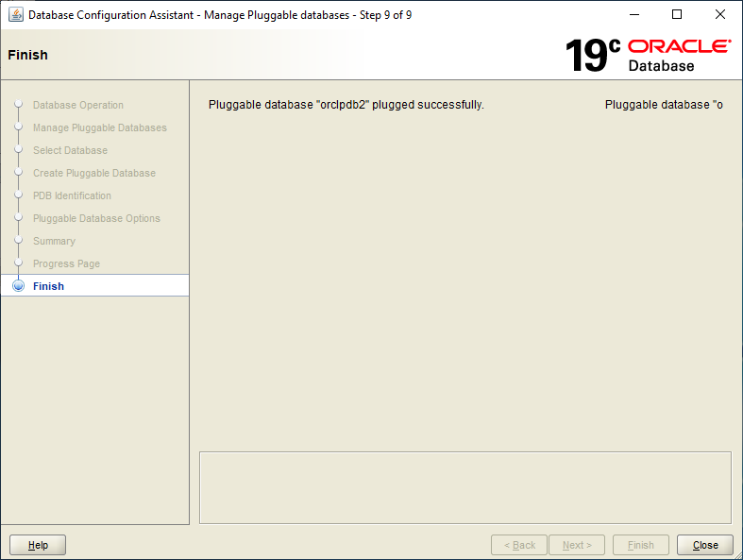This screenshot has height=560, width=743.
Task: Click the orclpdb2 plugged successfully message
Action: (346, 104)
